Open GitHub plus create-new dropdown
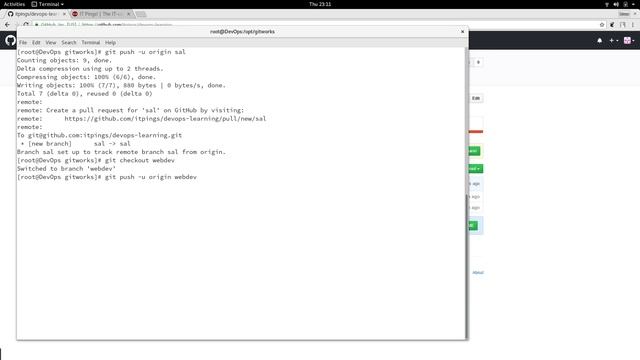The height and width of the screenshot is (360, 640). [613, 40]
